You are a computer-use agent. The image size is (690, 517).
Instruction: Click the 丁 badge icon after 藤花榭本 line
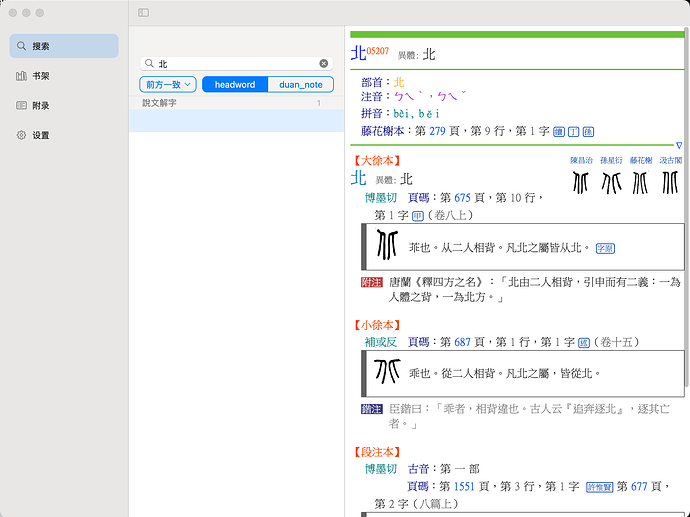click(x=573, y=132)
